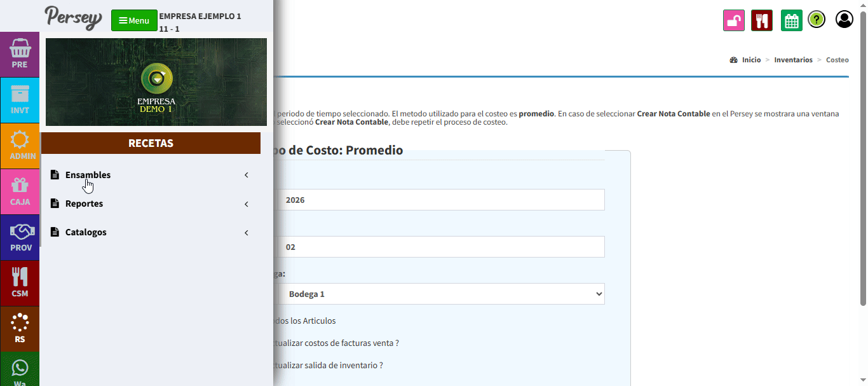The height and width of the screenshot is (386, 868).
Task: Click the year field showing 2026
Action: click(x=441, y=200)
